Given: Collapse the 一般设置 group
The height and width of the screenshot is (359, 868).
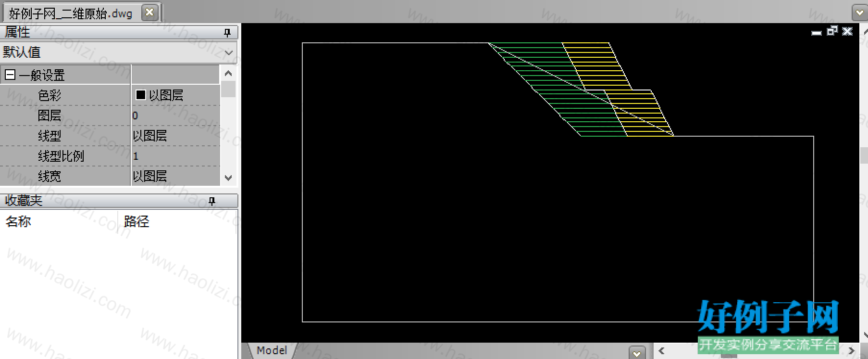Looking at the screenshot, I should click(10, 75).
